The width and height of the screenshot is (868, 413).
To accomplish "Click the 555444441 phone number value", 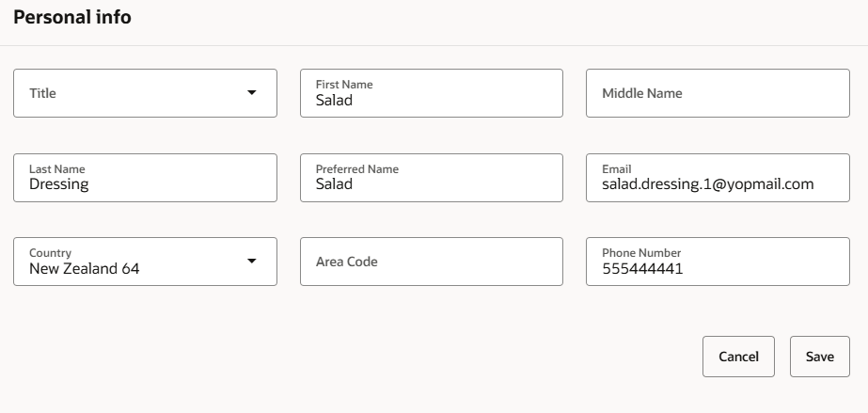I will pyautogui.click(x=642, y=268).
